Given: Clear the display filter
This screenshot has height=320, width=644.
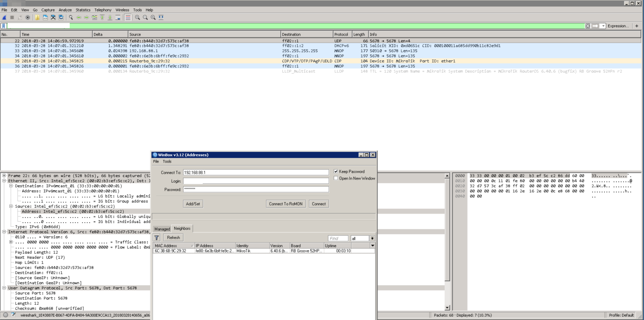Looking at the screenshot, I should coord(588,26).
